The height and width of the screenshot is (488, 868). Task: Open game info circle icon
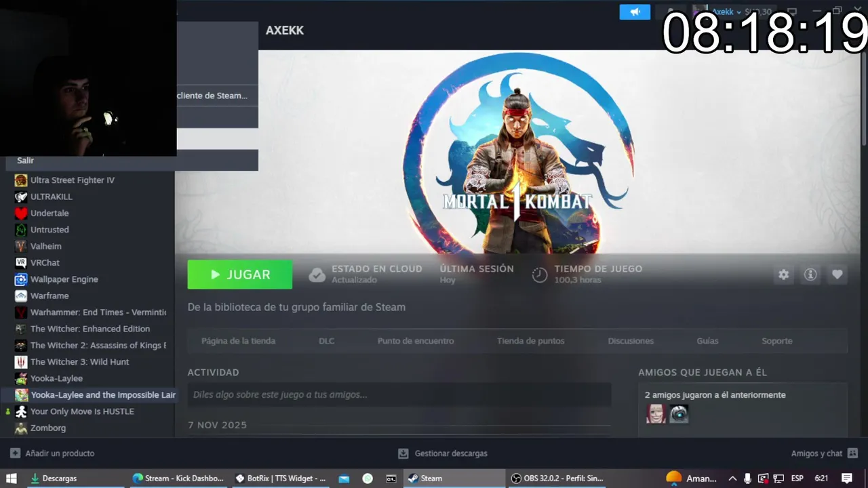pyautogui.click(x=810, y=274)
